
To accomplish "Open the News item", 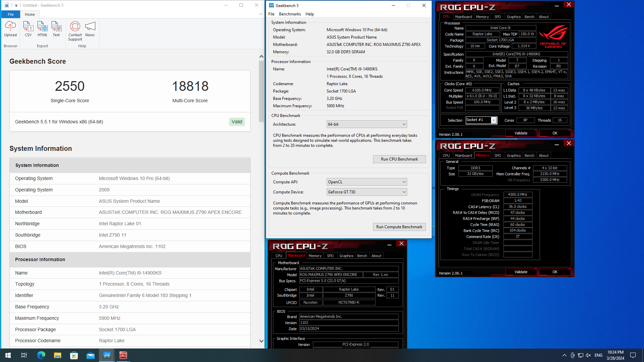I will (x=90, y=29).
